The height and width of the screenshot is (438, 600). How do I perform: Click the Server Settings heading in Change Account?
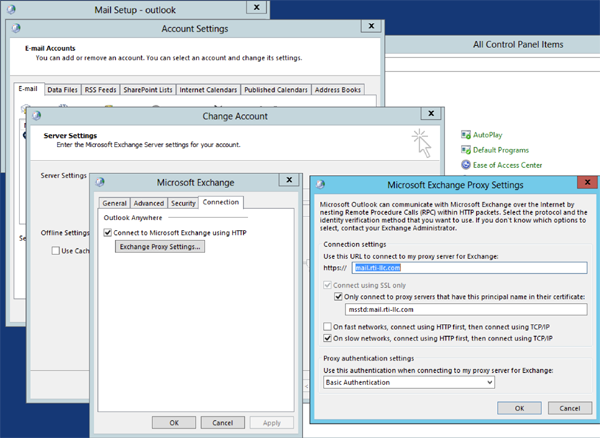70,135
